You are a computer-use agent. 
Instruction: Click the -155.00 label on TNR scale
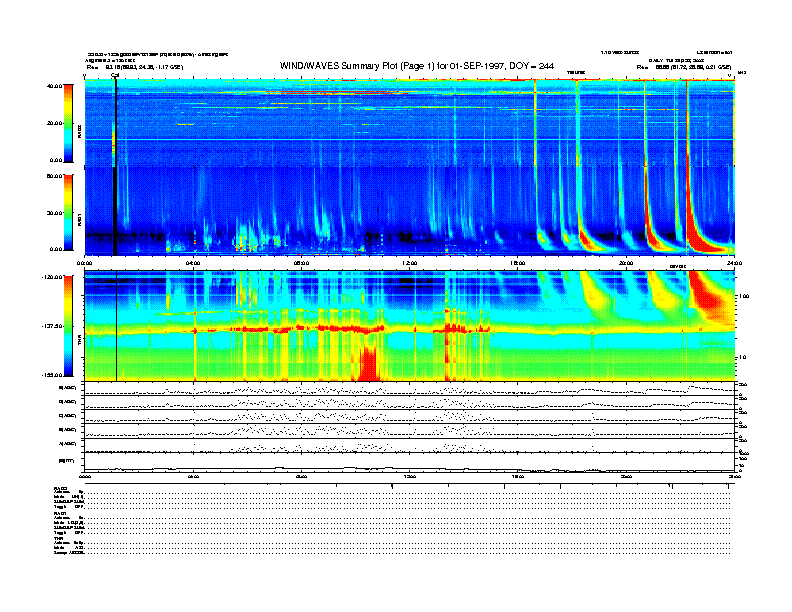(x=52, y=375)
